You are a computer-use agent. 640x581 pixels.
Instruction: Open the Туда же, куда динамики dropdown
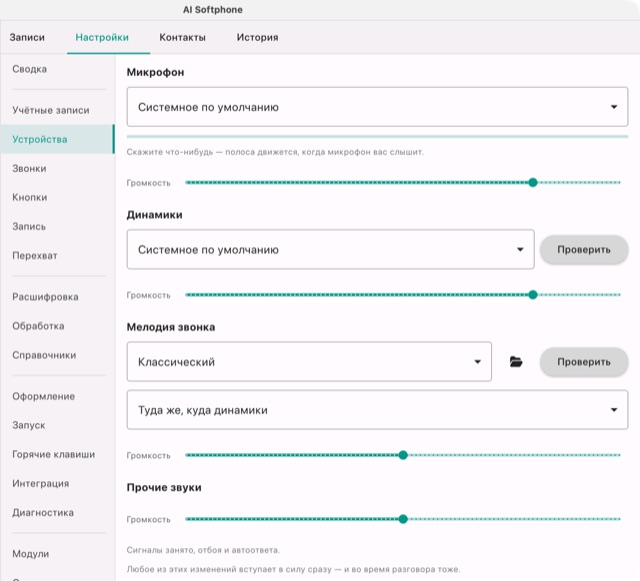click(x=377, y=410)
